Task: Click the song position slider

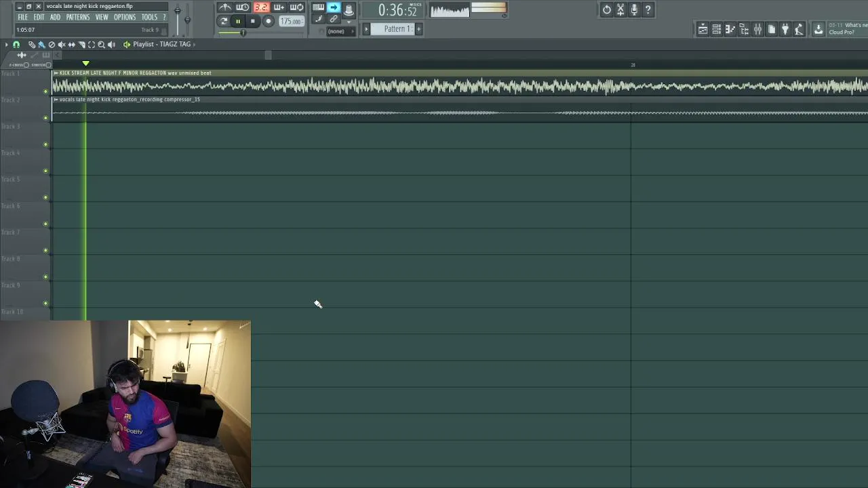Action: click(260, 33)
